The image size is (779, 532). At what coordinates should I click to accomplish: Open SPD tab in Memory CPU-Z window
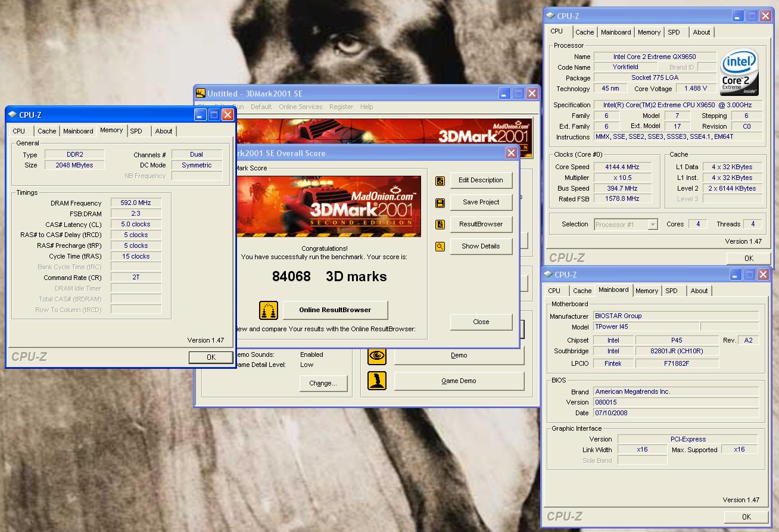point(136,131)
